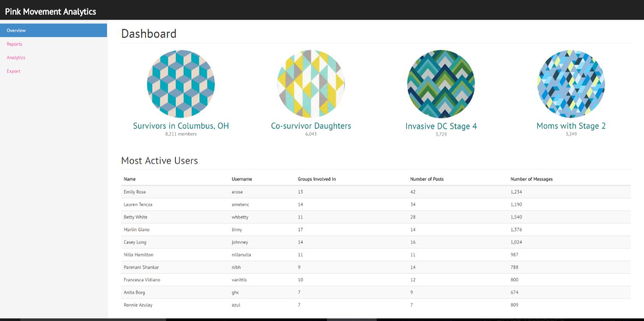Click the Name column header
The width and height of the screenshot is (644, 321).
(x=130, y=179)
